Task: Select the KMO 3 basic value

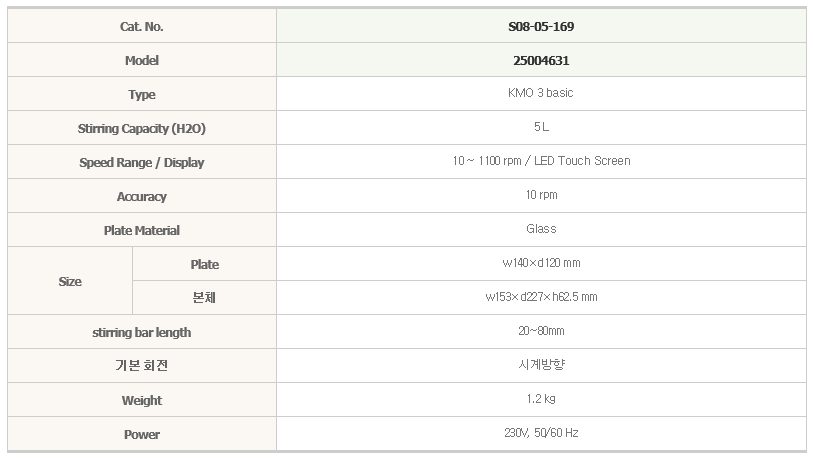Action: coord(541,93)
